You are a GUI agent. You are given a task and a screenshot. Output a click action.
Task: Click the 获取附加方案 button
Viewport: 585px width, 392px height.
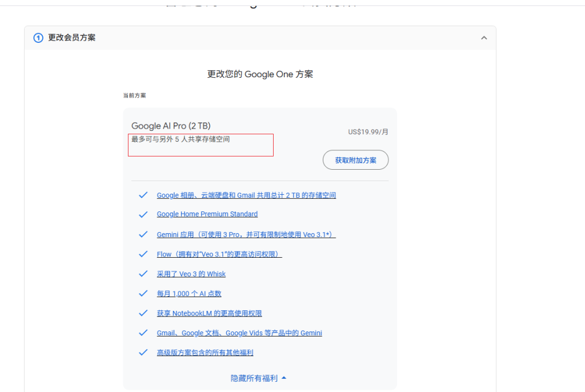[355, 160]
